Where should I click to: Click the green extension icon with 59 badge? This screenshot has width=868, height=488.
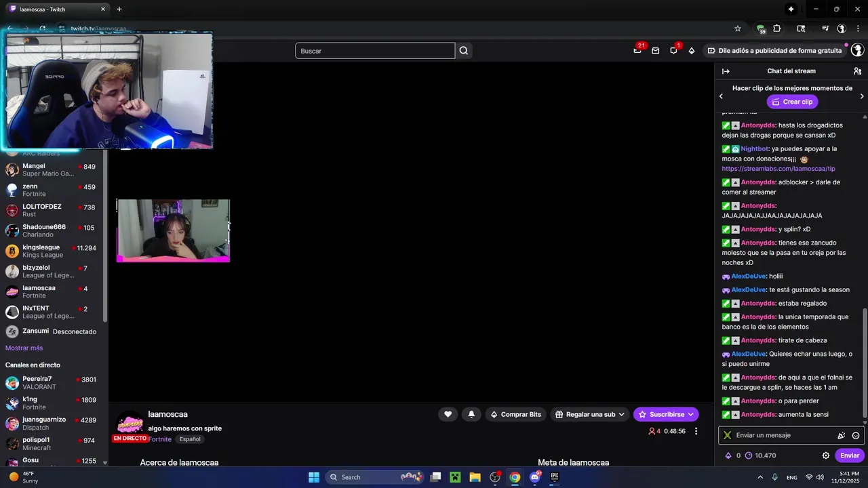(761, 29)
